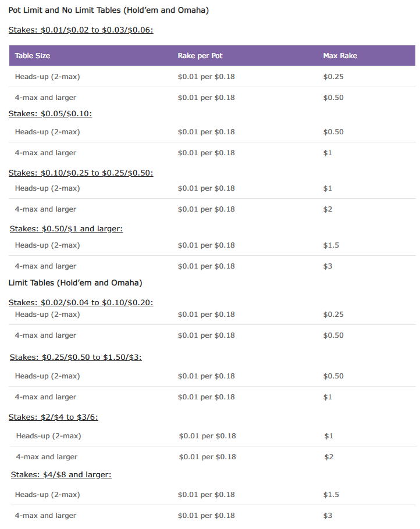
Task: Click the Stakes $0.01/$0.02 to $0.03/$0.06 link
Action: tap(81, 30)
